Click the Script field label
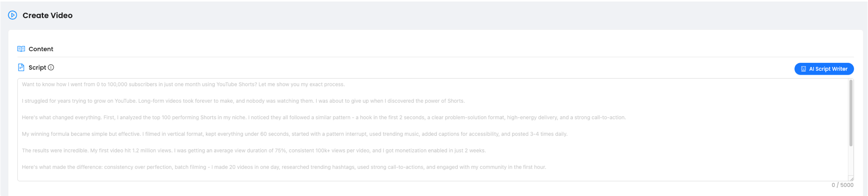The height and width of the screenshot is (196, 868). pos(37,67)
